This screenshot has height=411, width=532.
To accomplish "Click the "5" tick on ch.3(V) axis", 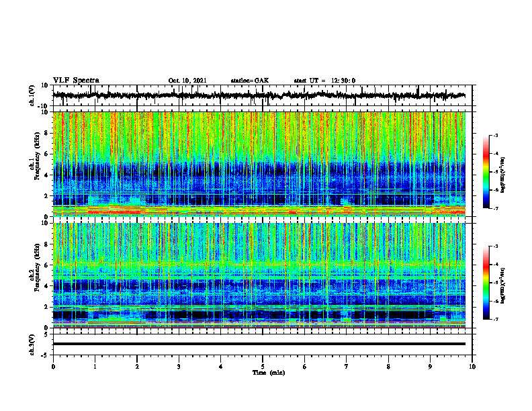I will [x=47, y=334].
